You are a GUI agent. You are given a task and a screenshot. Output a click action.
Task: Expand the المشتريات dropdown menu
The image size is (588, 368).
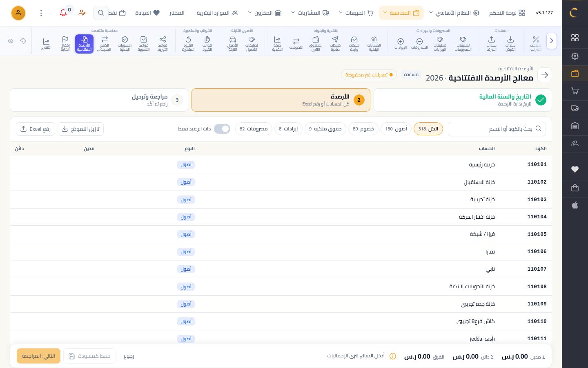[x=310, y=13]
